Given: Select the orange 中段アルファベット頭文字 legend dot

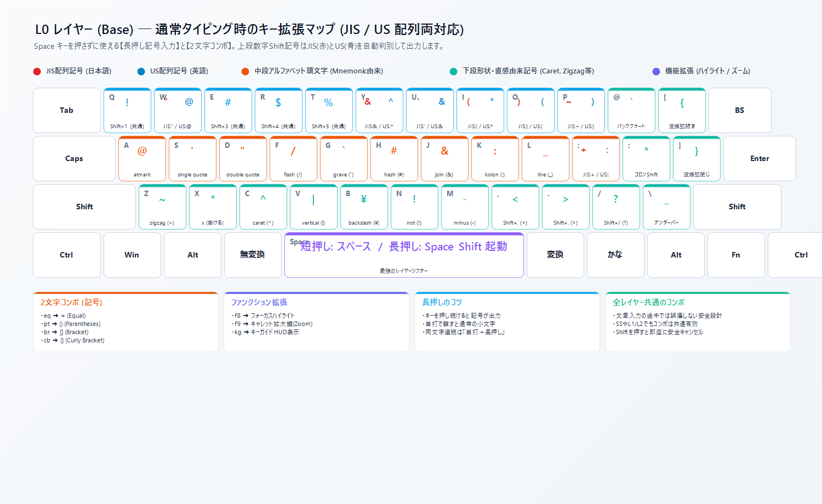Looking at the screenshot, I should (x=246, y=71).
